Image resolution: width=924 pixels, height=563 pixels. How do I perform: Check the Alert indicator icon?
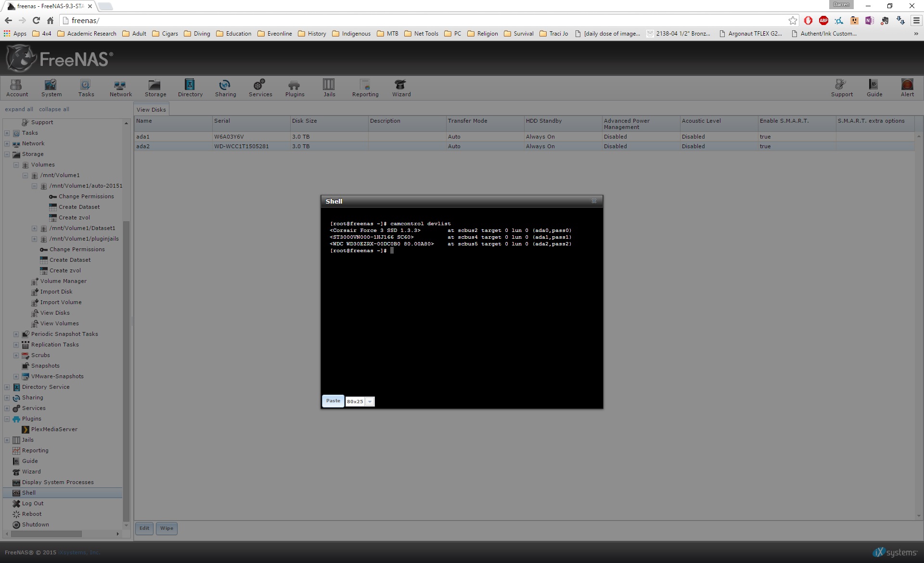click(x=907, y=88)
